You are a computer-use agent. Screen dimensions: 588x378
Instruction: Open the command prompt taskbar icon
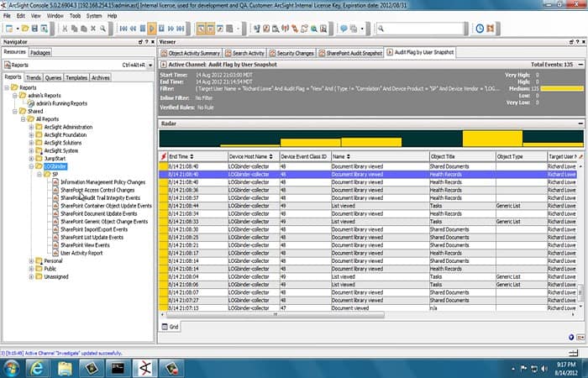(117, 366)
